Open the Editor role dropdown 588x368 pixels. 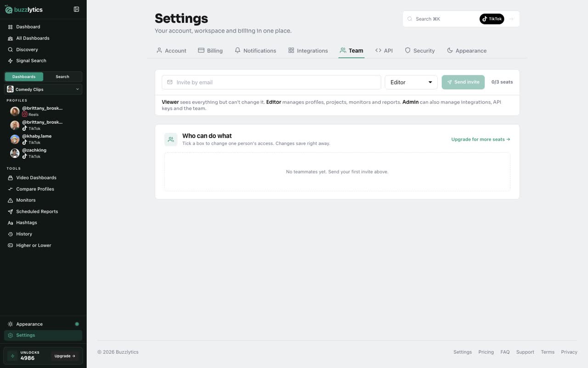[411, 82]
